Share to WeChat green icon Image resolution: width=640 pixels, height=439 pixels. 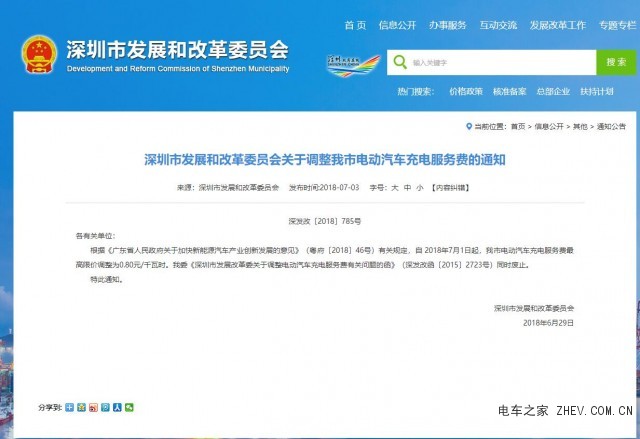point(129,407)
